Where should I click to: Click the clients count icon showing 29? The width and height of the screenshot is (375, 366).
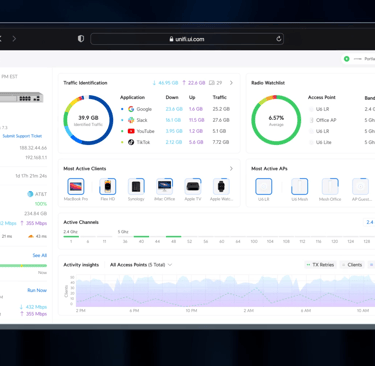pyautogui.click(x=212, y=83)
